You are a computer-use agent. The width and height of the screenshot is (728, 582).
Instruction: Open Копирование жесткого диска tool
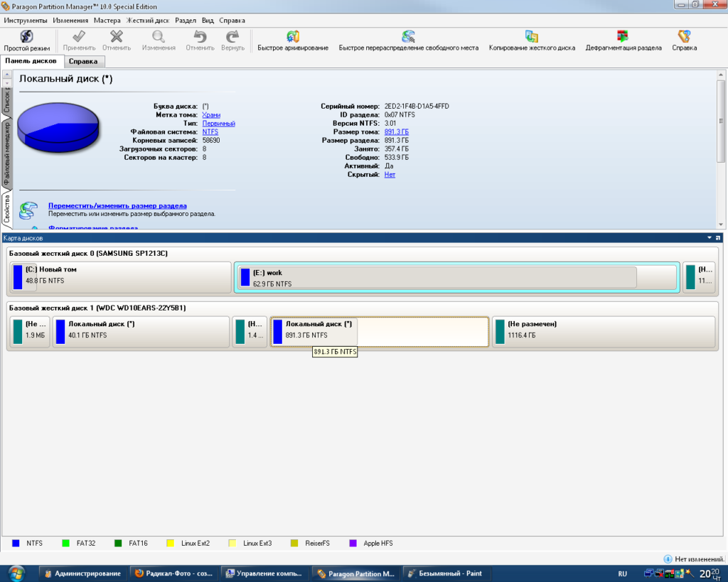tap(532, 41)
